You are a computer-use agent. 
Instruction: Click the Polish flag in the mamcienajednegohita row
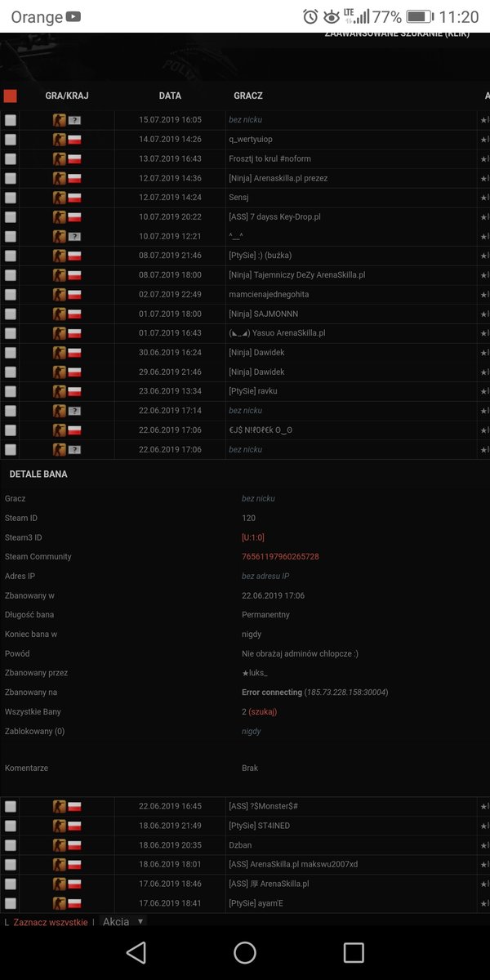tap(74, 295)
